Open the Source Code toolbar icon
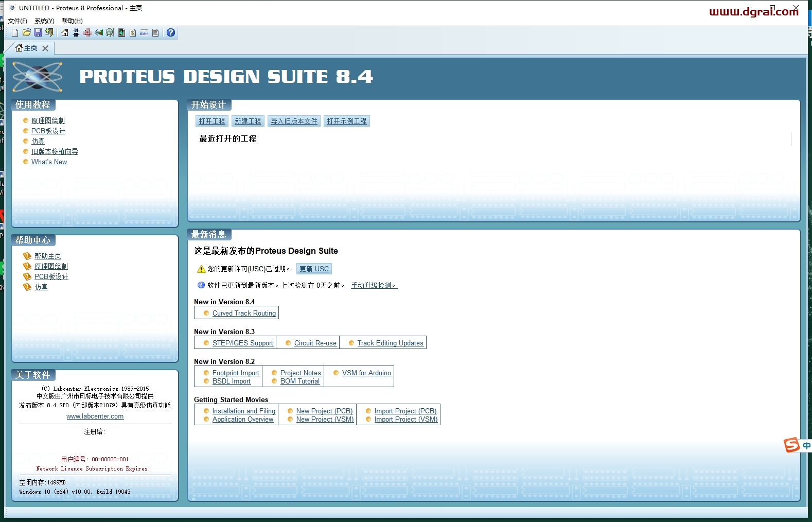 click(144, 32)
